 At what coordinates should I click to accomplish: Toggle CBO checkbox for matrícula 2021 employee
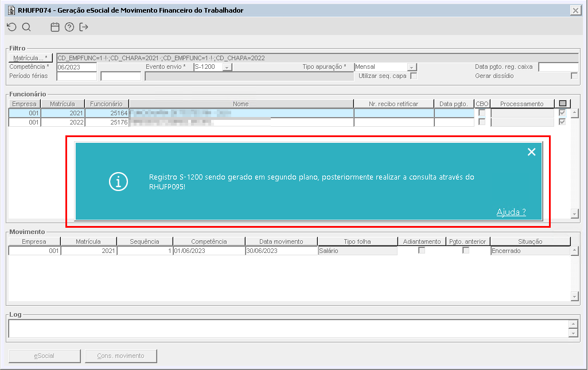click(x=482, y=113)
